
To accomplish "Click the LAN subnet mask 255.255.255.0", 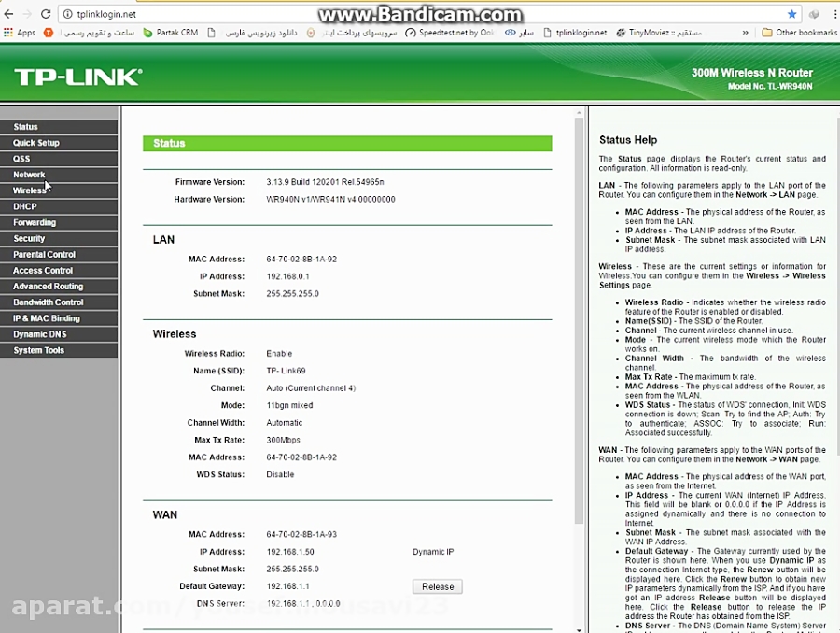I will coord(292,294).
